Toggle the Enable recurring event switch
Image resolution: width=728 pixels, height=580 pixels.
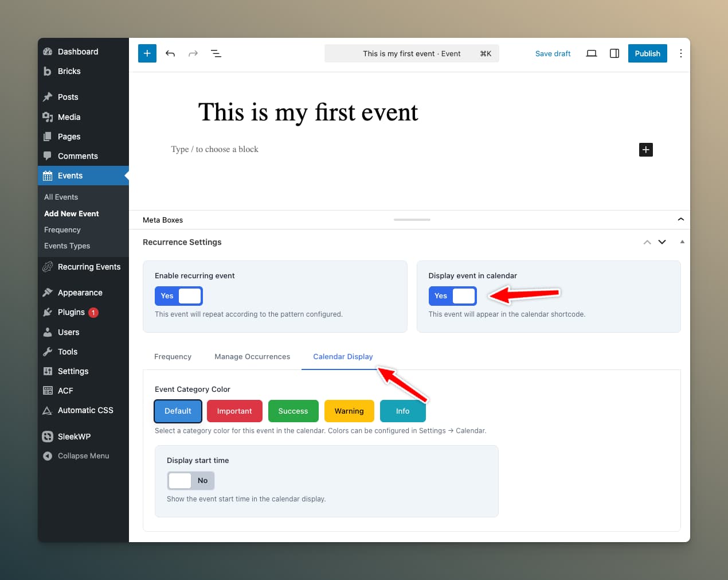[x=179, y=296]
